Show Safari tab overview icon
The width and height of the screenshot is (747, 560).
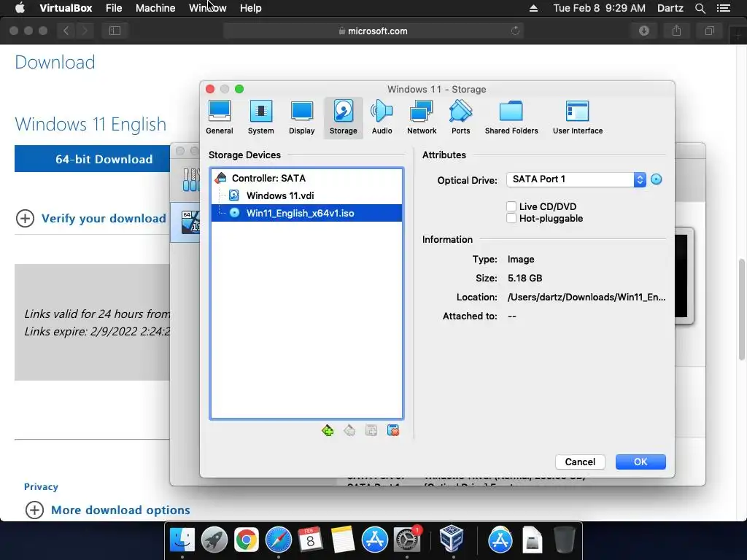point(709,31)
